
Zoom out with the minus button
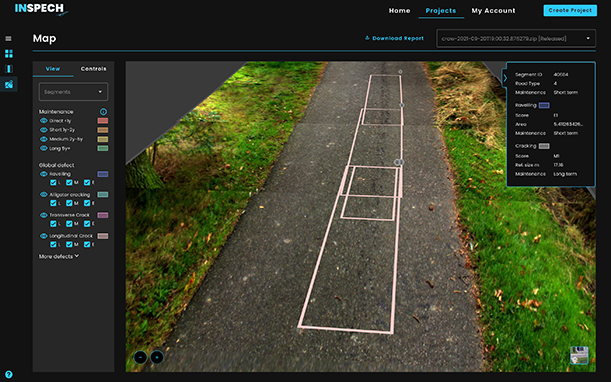pyautogui.click(x=140, y=357)
